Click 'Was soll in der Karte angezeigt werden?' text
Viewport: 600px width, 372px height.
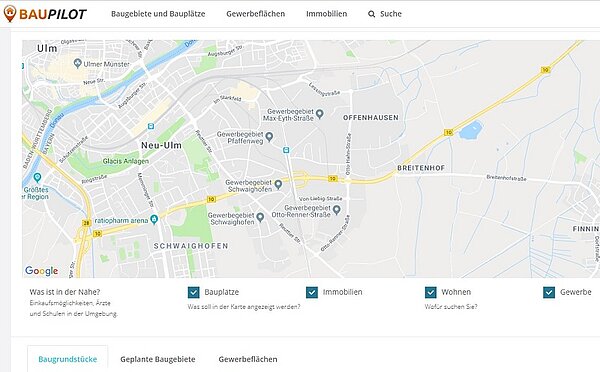pyautogui.click(x=244, y=307)
